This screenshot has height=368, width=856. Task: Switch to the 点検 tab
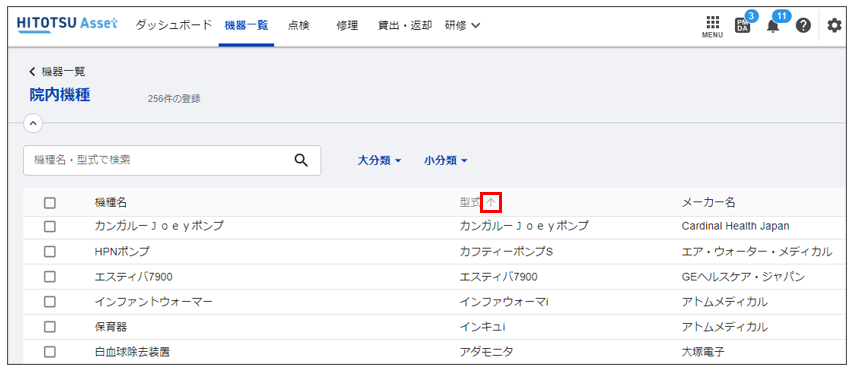[299, 25]
